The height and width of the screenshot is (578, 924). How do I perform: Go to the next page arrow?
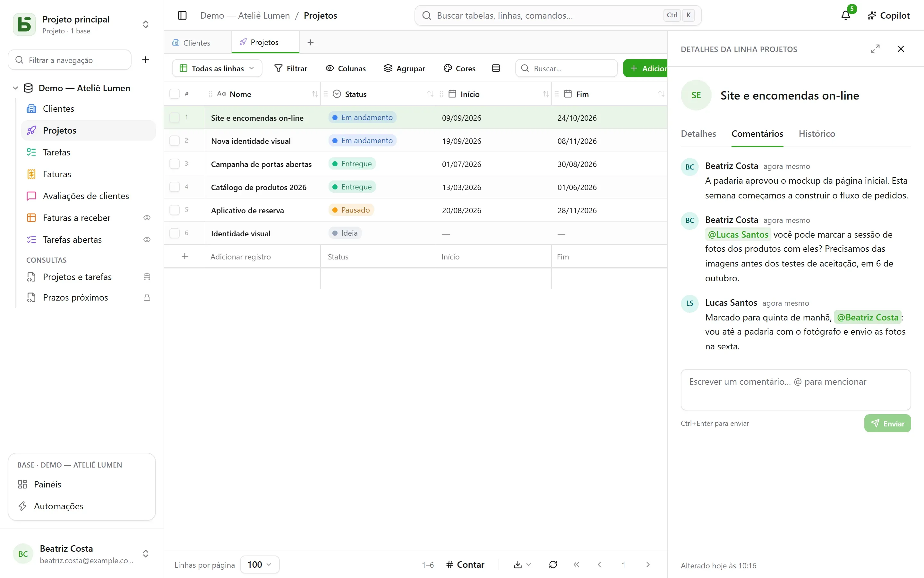coord(647,564)
